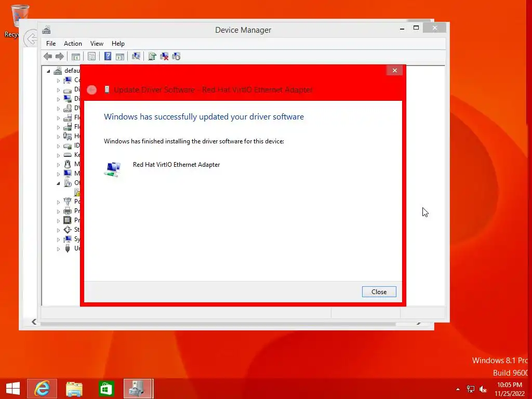
Task: Select the Other devices question-mark icon
Action: point(68,183)
